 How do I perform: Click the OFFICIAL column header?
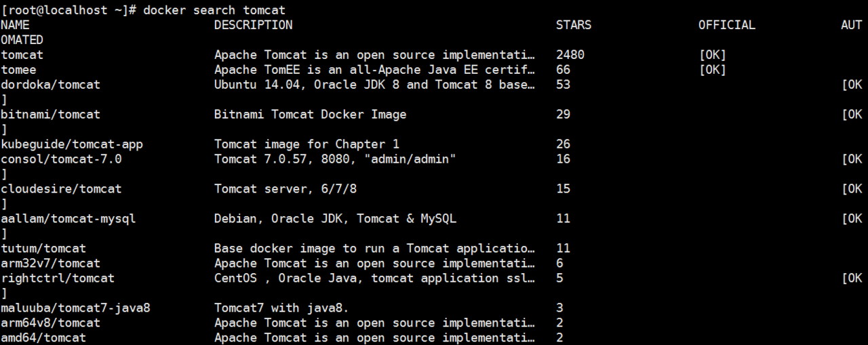727,25
